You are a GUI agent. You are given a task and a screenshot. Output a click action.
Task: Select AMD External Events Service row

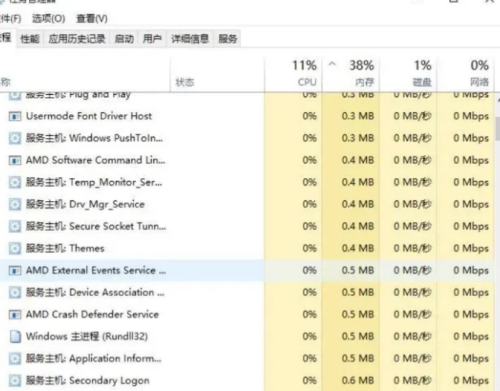[247, 270]
